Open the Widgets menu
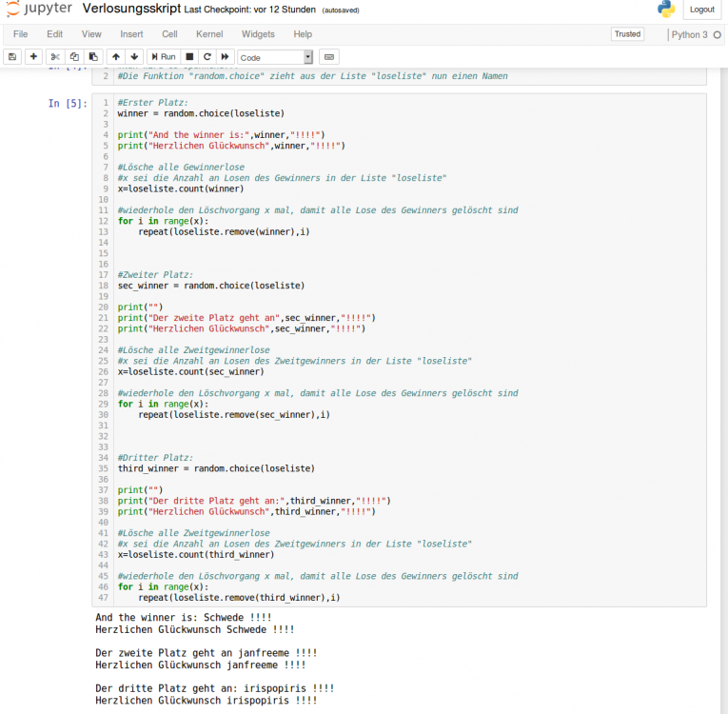Image resolution: width=728 pixels, height=714 pixels. coord(258,34)
